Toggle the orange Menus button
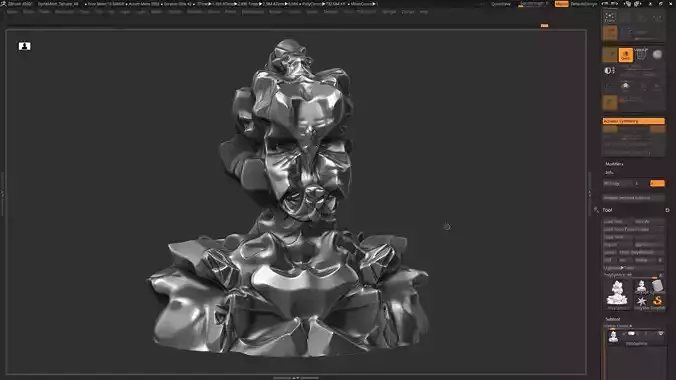676x380 pixels. tap(562, 4)
